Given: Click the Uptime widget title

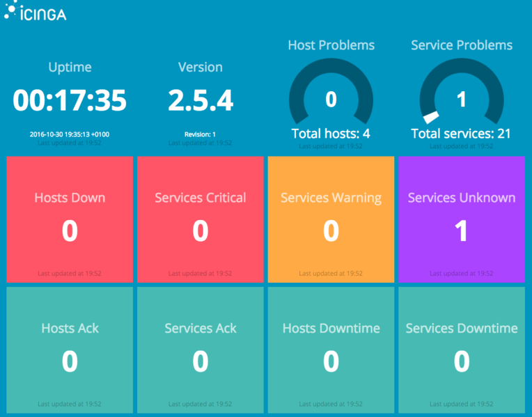Looking at the screenshot, I should (70, 68).
